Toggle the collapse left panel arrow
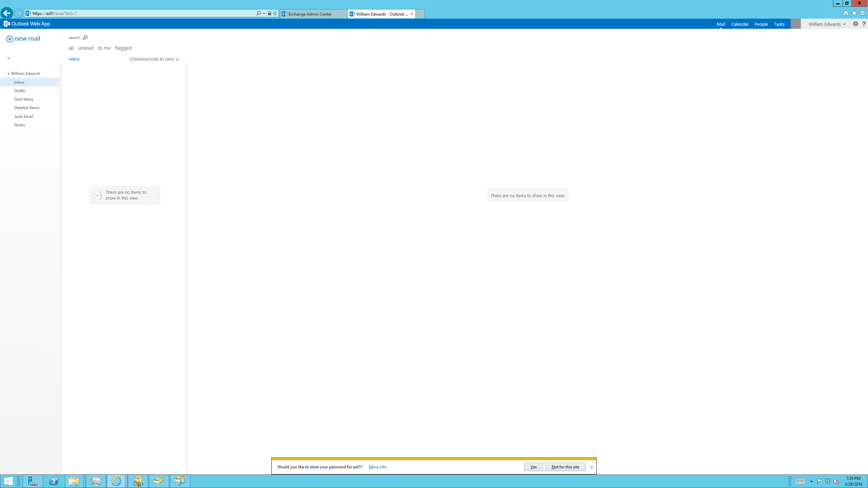The image size is (868, 488). click(9, 57)
